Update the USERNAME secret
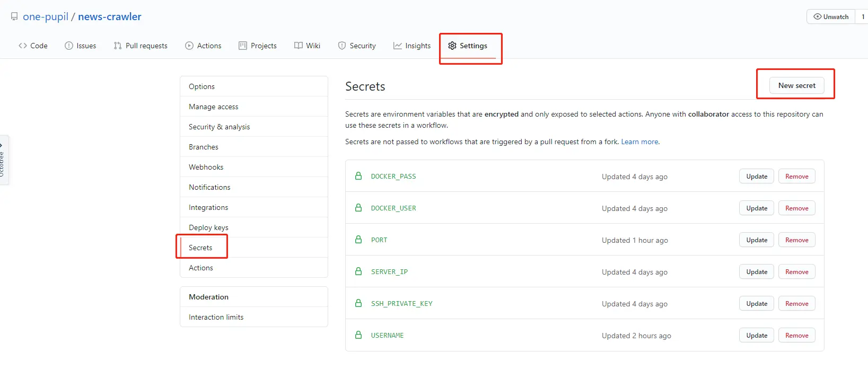868x370 pixels. (x=757, y=336)
